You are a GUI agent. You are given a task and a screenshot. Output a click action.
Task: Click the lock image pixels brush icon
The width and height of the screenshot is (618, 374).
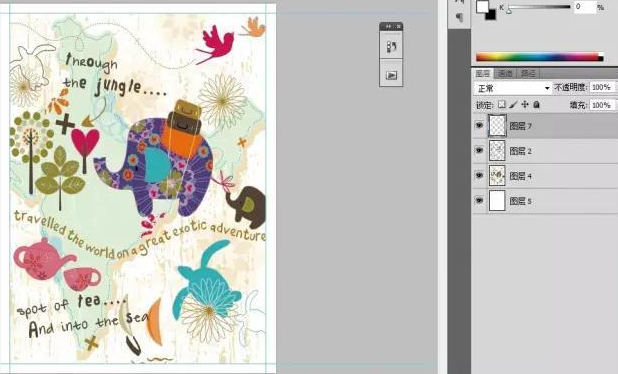[x=513, y=105]
